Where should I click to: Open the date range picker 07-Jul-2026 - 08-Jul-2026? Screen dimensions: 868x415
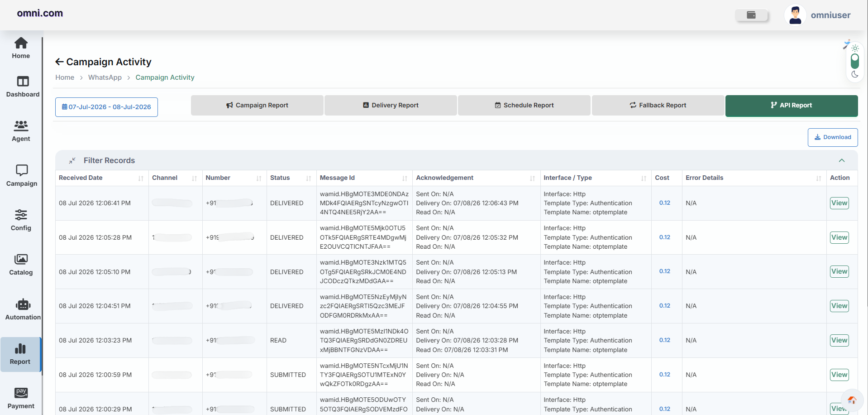click(106, 107)
